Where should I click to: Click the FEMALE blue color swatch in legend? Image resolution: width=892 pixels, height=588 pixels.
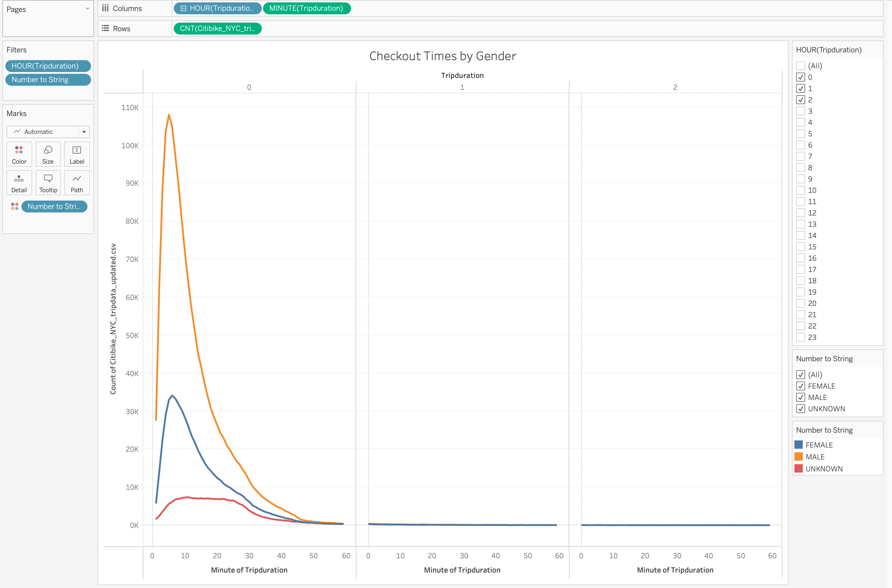[x=799, y=445]
